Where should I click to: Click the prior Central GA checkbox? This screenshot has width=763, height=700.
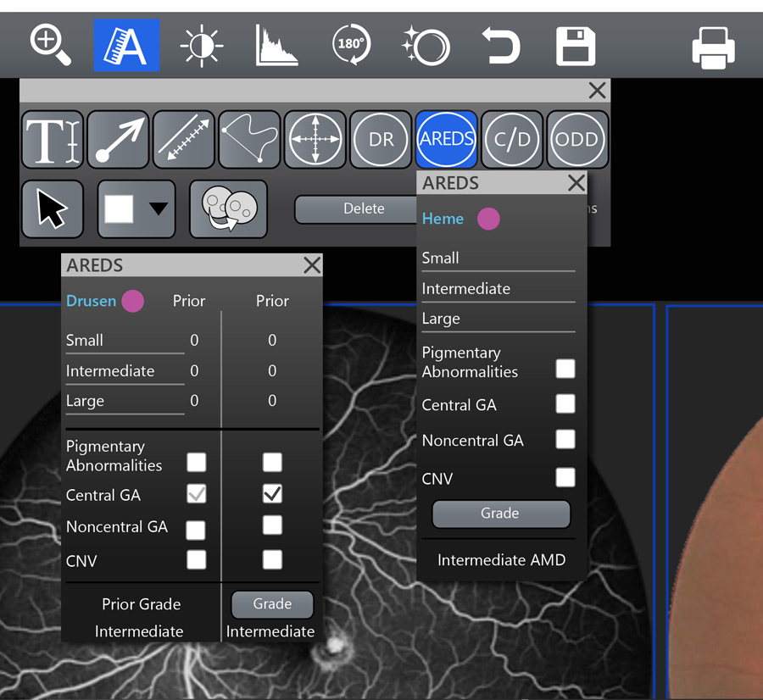(x=196, y=494)
